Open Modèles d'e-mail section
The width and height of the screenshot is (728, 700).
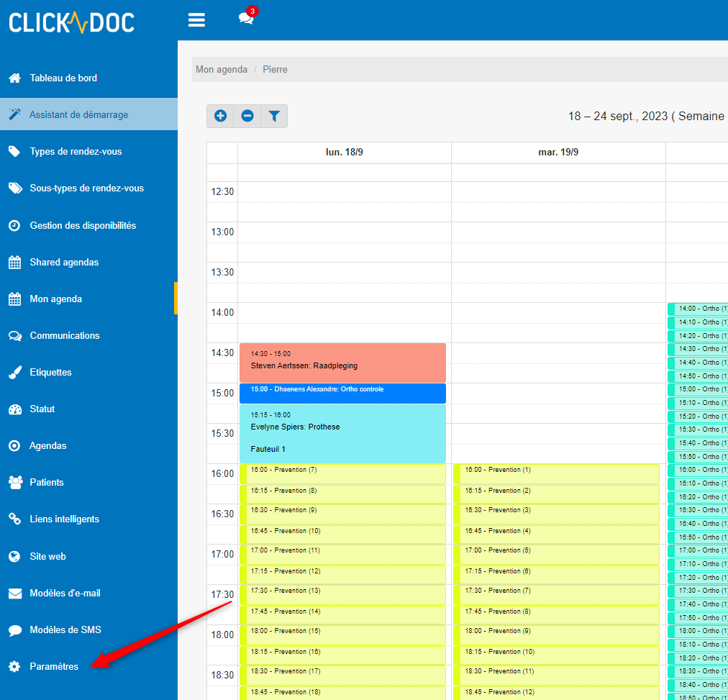pyautogui.click(x=65, y=594)
